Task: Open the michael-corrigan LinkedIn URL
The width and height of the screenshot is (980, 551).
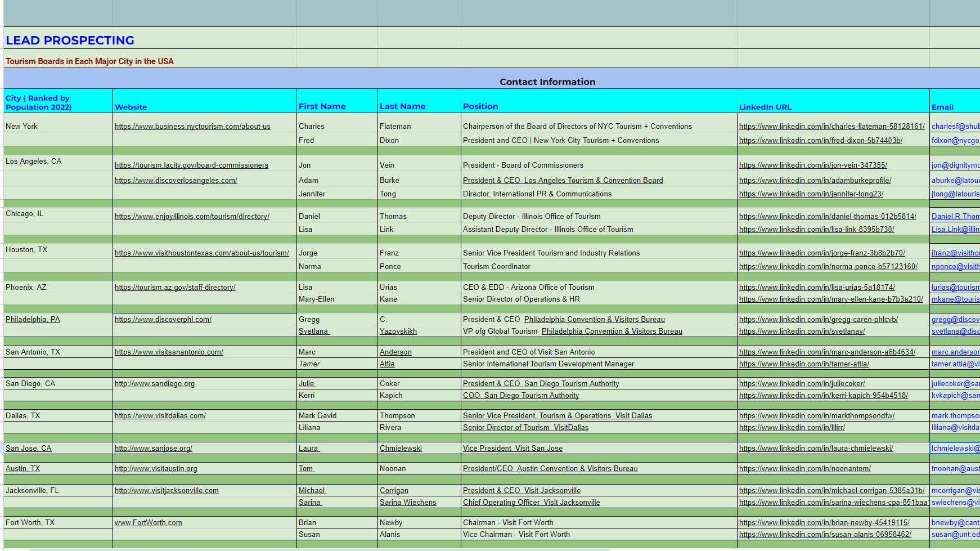Action: (832, 491)
